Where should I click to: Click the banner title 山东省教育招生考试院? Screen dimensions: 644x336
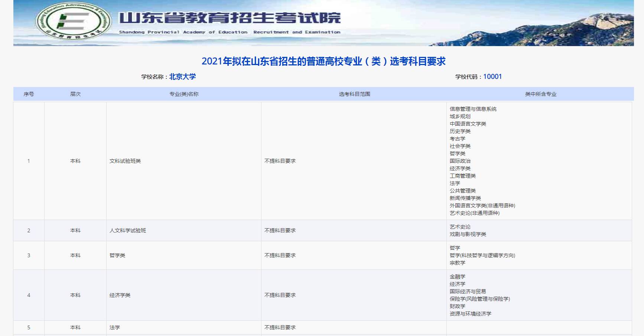click(x=229, y=18)
